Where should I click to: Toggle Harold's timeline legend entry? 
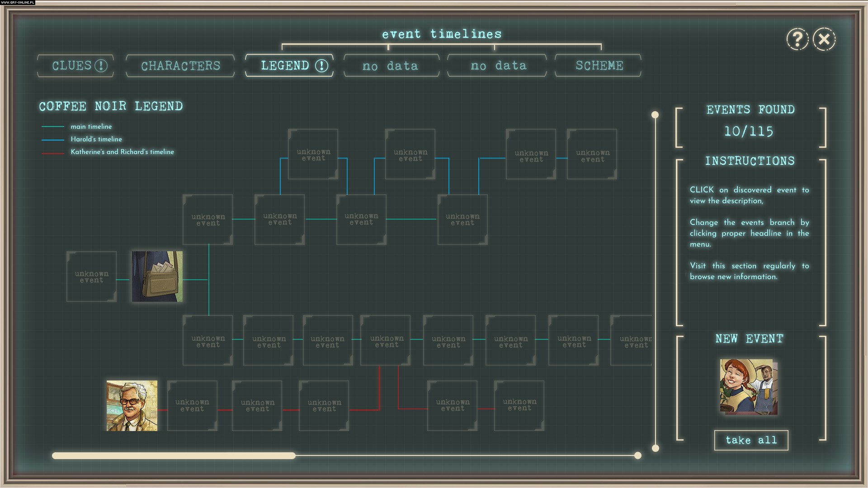pyautogui.click(x=95, y=139)
